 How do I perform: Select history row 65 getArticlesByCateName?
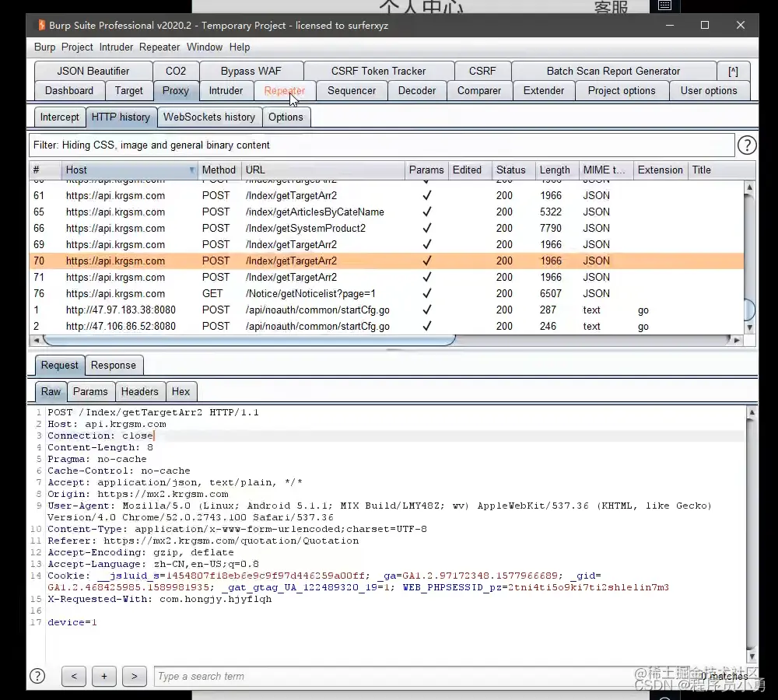tap(387, 212)
